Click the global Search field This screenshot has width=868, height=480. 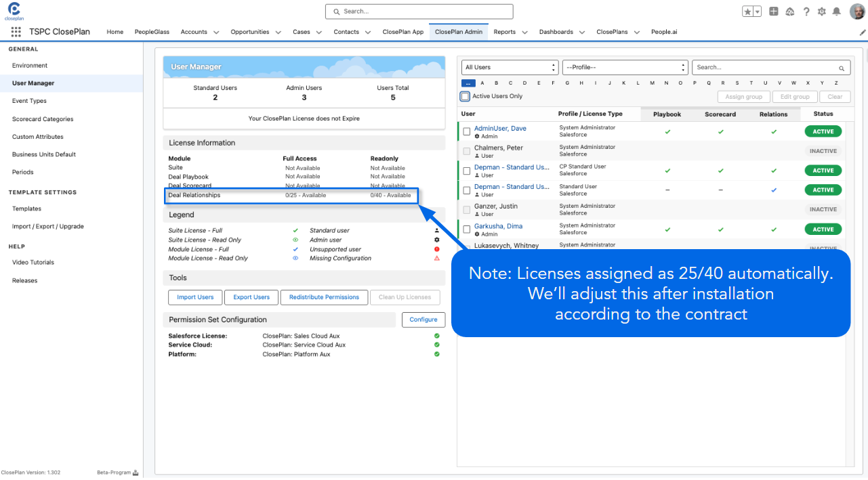click(x=419, y=12)
